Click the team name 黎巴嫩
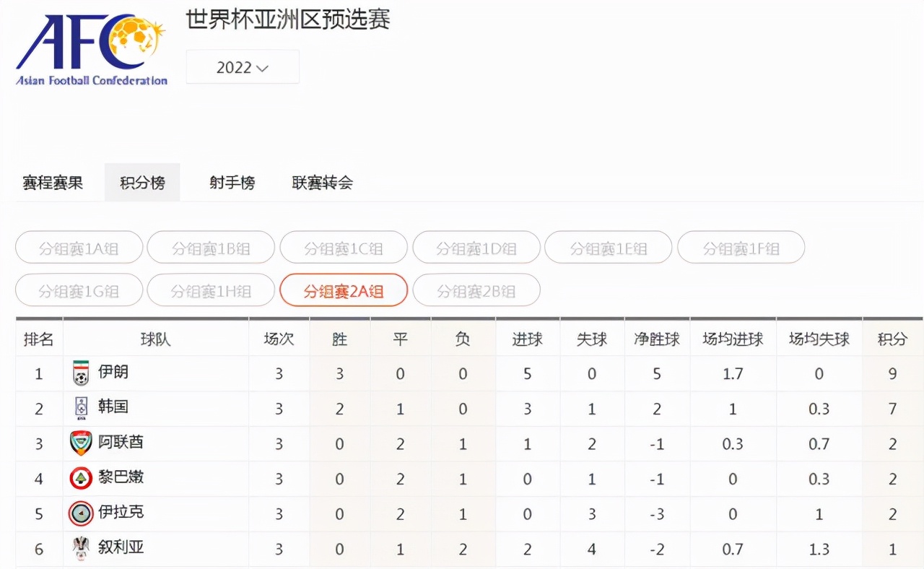The height and width of the screenshot is (569, 924). (121, 477)
